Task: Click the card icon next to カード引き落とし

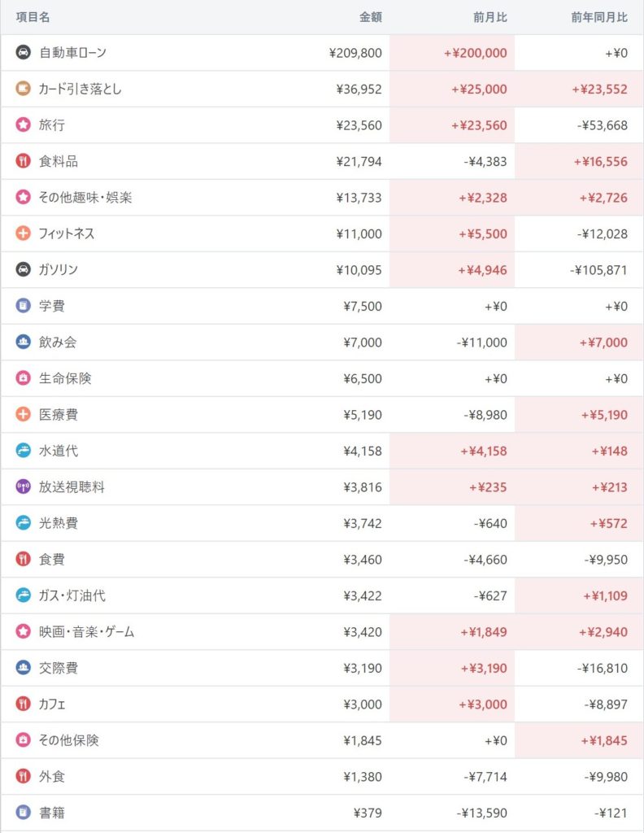Action: pos(23,89)
